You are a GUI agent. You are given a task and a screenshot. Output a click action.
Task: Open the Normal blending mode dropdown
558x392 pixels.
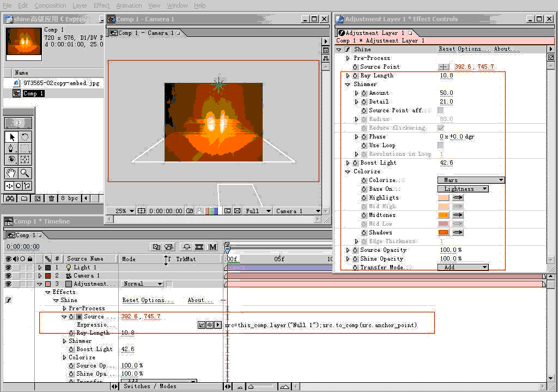tap(142, 284)
